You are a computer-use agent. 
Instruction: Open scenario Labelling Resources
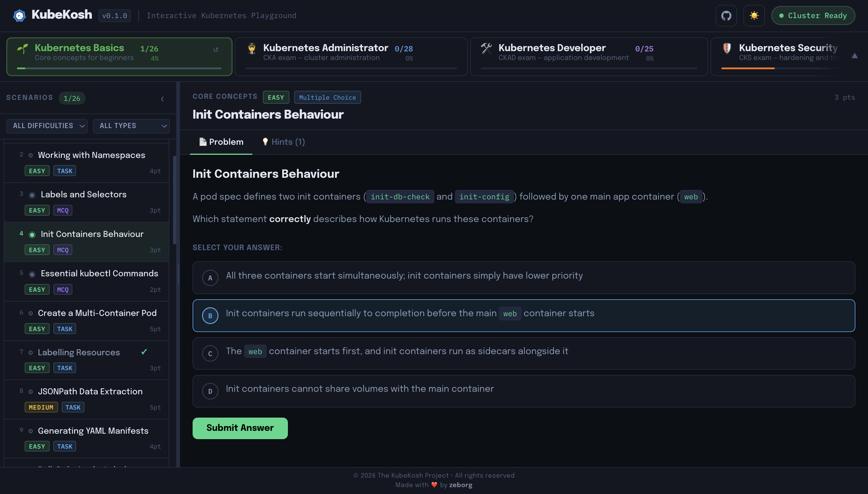(x=86, y=360)
